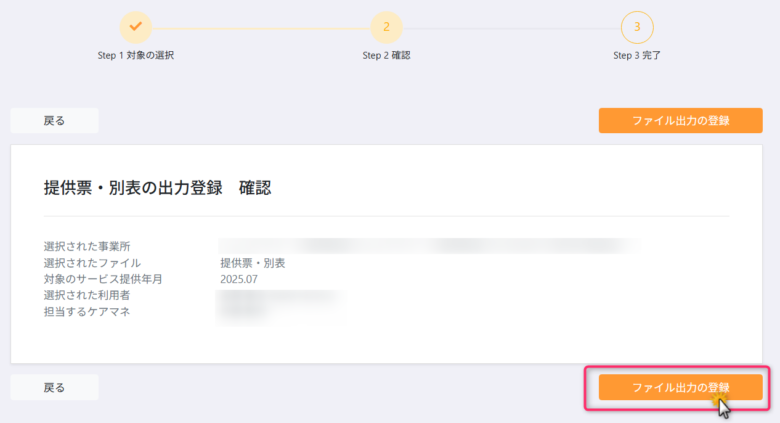Click the top 戻る button

point(54,120)
